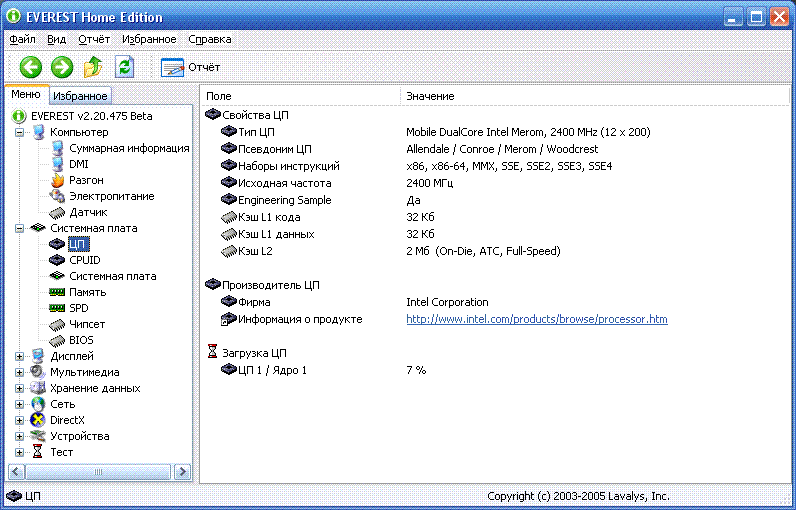Click the Поле column header
The height and width of the screenshot is (510, 796).
(300, 96)
